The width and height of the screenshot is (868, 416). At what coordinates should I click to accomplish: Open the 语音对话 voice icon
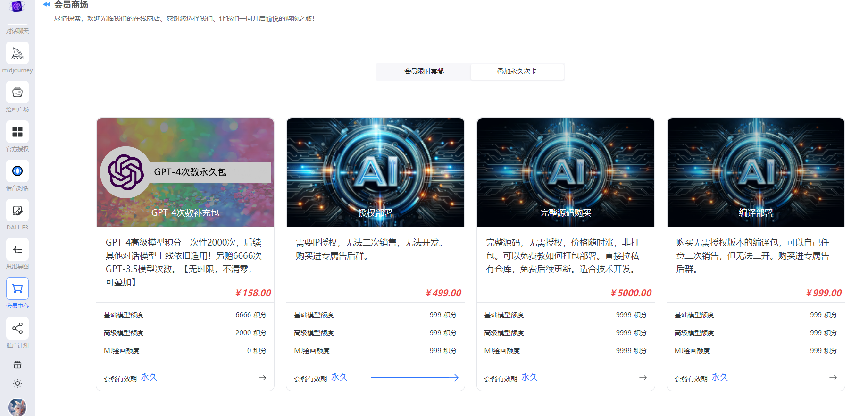coord(17,171)
